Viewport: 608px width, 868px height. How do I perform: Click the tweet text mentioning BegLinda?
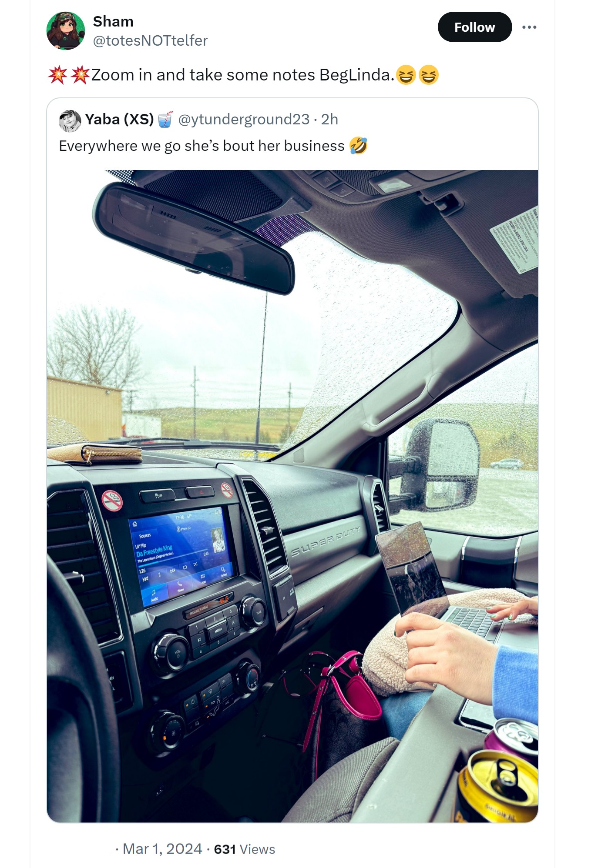[243, 75]
